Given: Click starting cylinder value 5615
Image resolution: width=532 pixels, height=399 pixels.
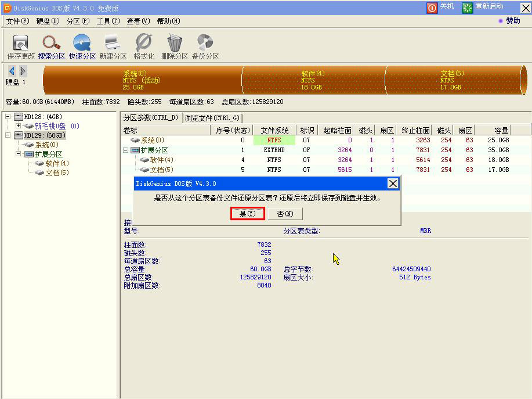Looking at the screenshot, I should point(345,170).
